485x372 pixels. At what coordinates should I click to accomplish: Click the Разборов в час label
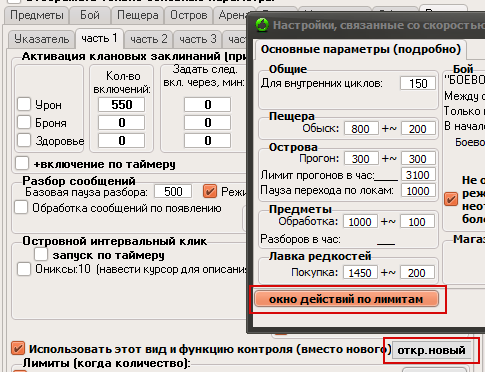pos(300,239)
